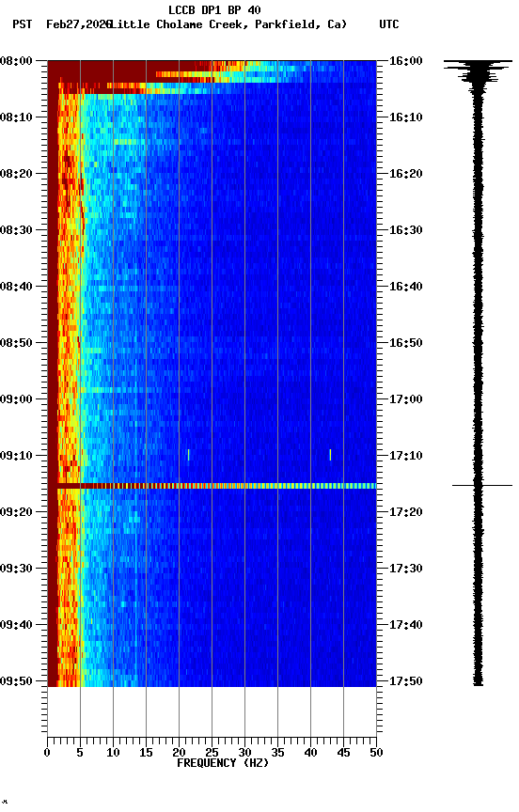This screenshot has height=812, width=519.
Task: Click the yellow spectrogram tick near 43 Hz
Action: click(x=330, y=455)
